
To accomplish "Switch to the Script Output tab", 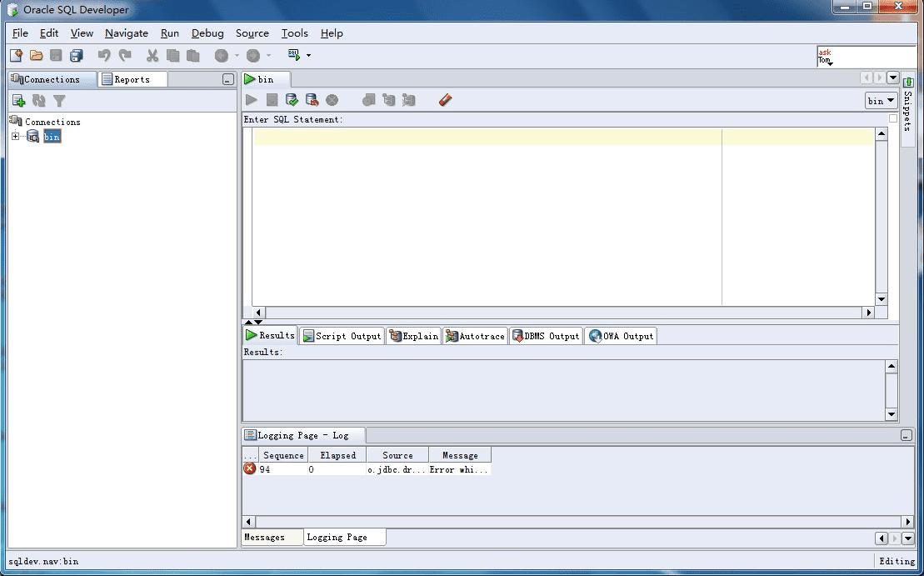I will point(342,336).
